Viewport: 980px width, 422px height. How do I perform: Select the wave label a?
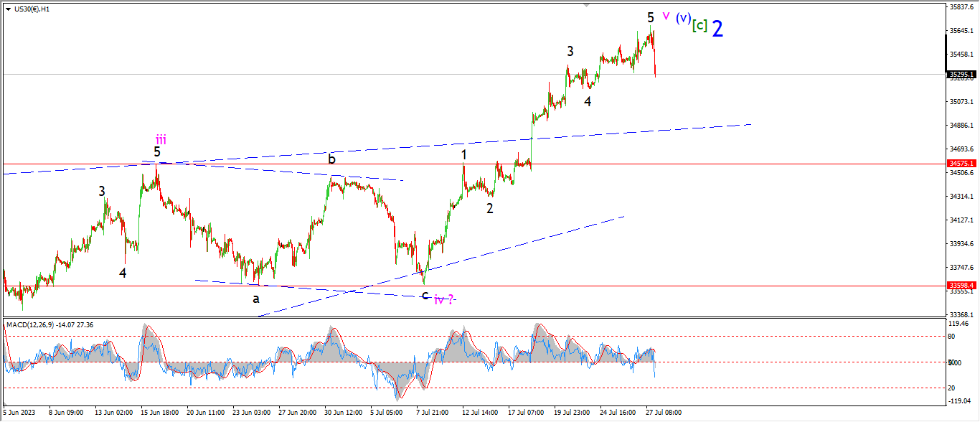255,298
